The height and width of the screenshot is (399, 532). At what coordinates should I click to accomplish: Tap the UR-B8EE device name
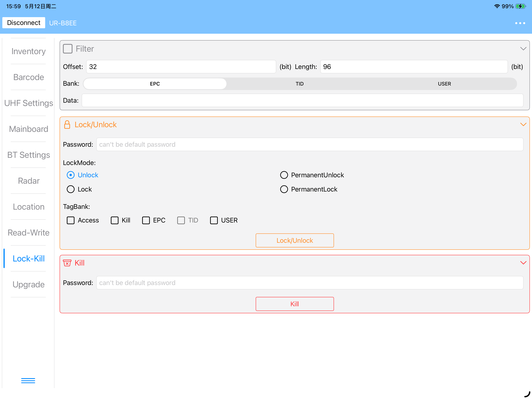pos(63,23)
